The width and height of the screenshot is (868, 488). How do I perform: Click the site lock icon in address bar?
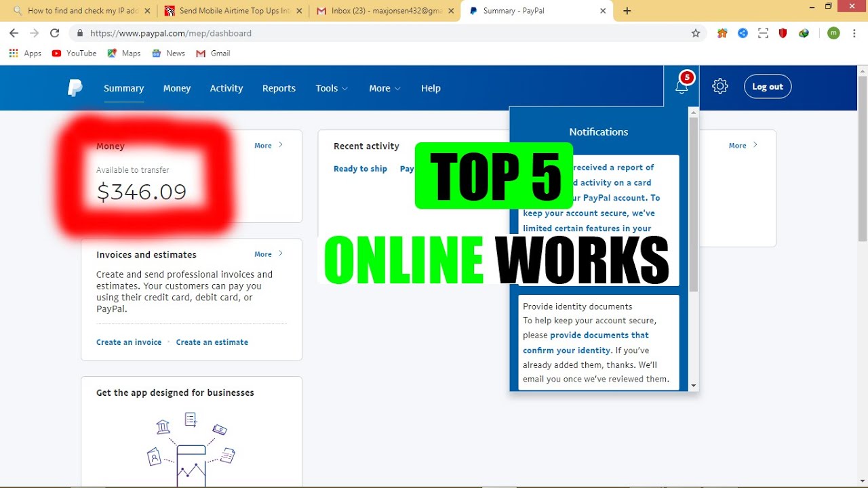[80, 33]
